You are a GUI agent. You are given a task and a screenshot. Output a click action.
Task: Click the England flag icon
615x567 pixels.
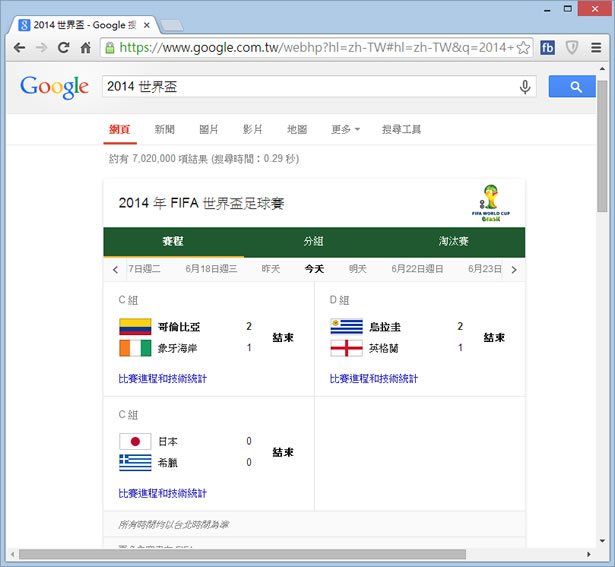click(x=346, y=348)
